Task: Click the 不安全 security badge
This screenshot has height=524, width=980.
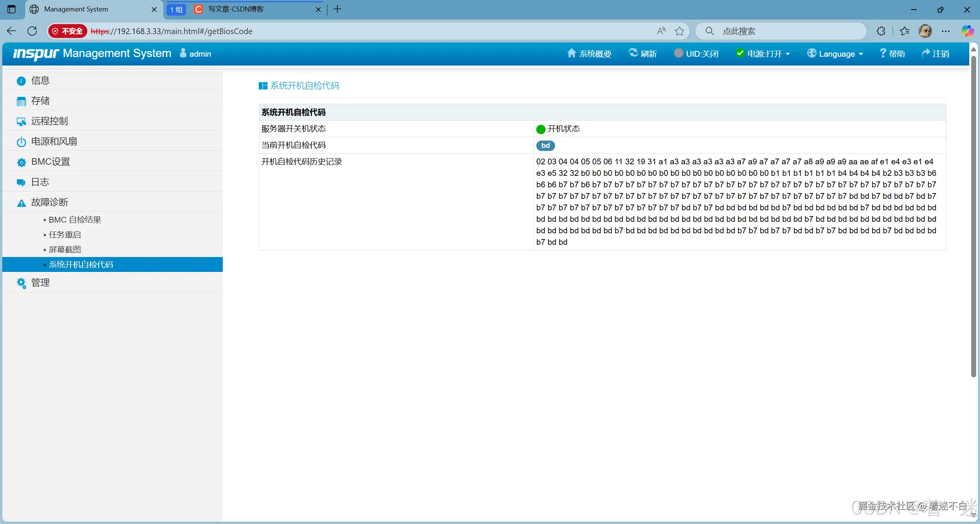Action: point(67,31)
